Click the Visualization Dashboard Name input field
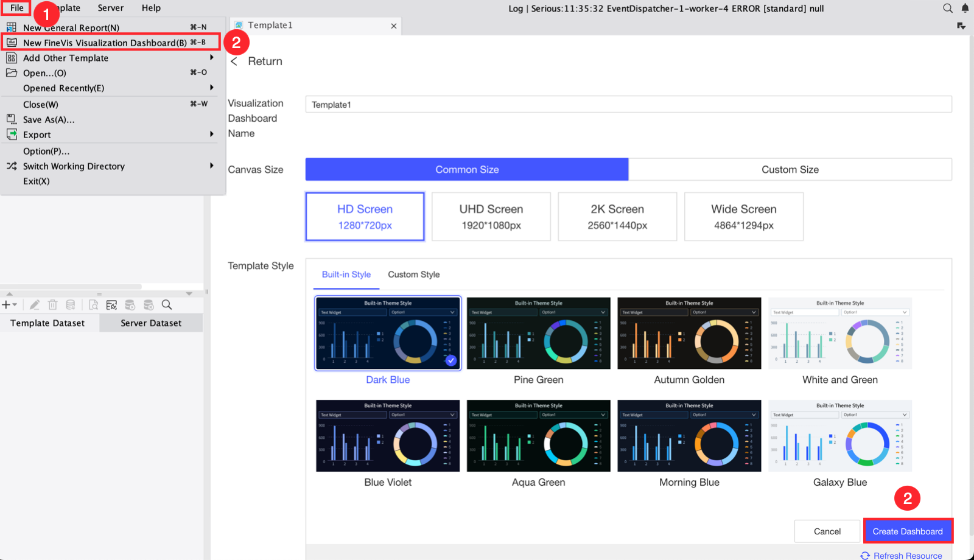The width and height of the screenshot is (974, 560). 629,104
